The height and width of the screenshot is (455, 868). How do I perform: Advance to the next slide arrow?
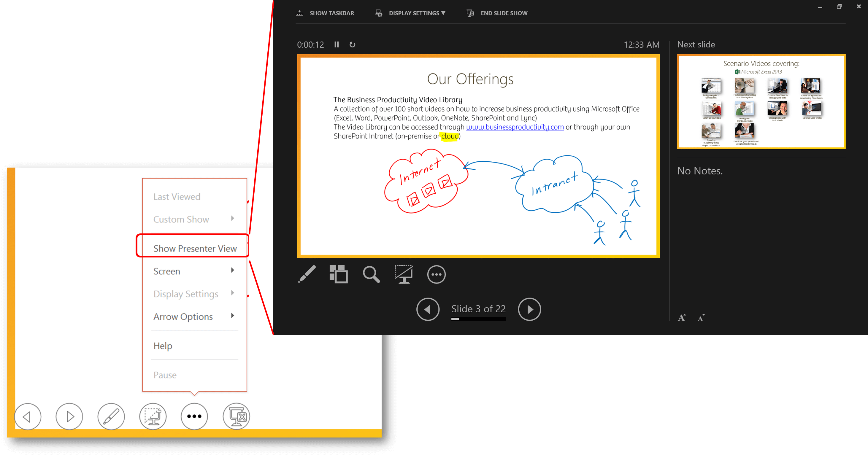(529, 309)
